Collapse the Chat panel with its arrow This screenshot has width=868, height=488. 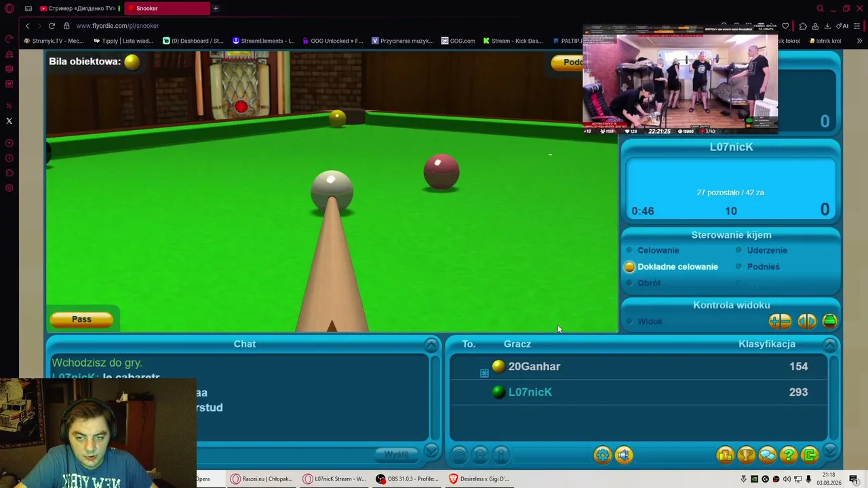[431, 345]
